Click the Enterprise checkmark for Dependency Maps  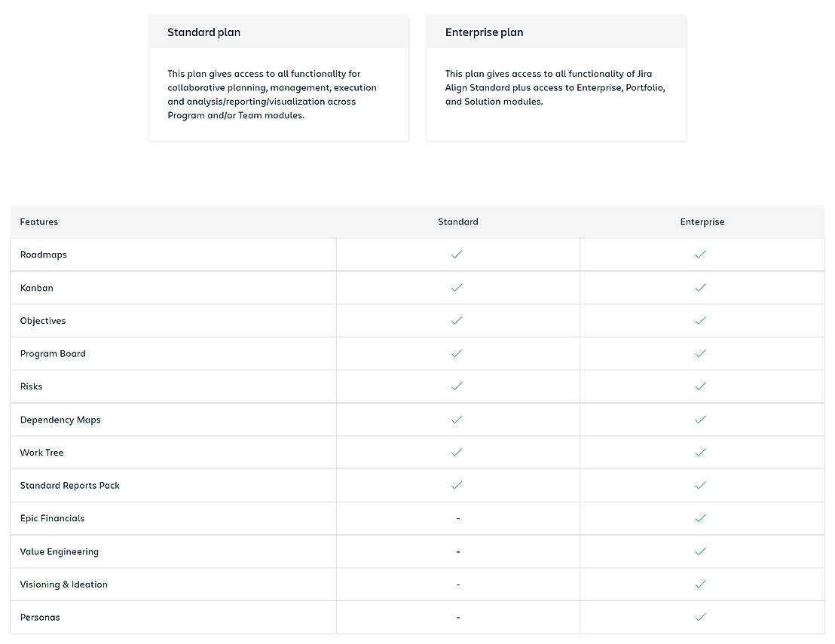[x=701, y=420]
